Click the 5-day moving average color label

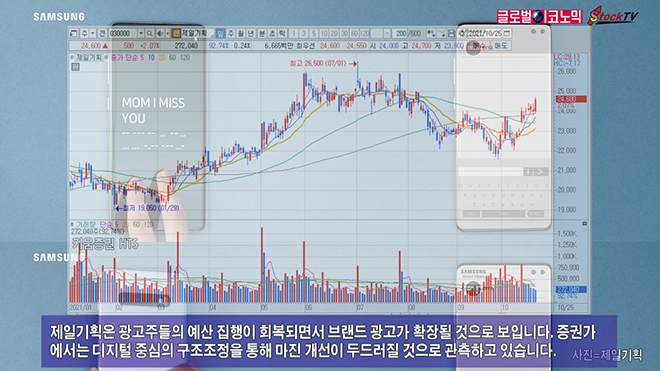(142, 57)
